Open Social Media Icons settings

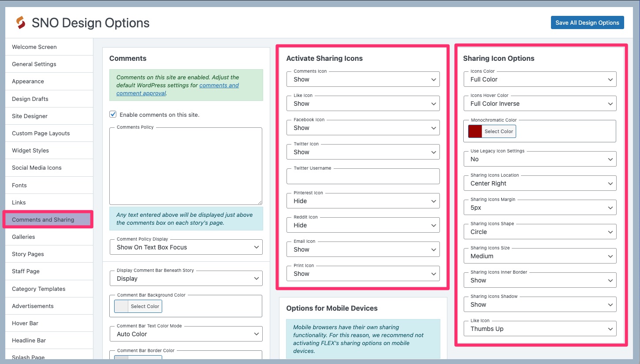[49, 167]
